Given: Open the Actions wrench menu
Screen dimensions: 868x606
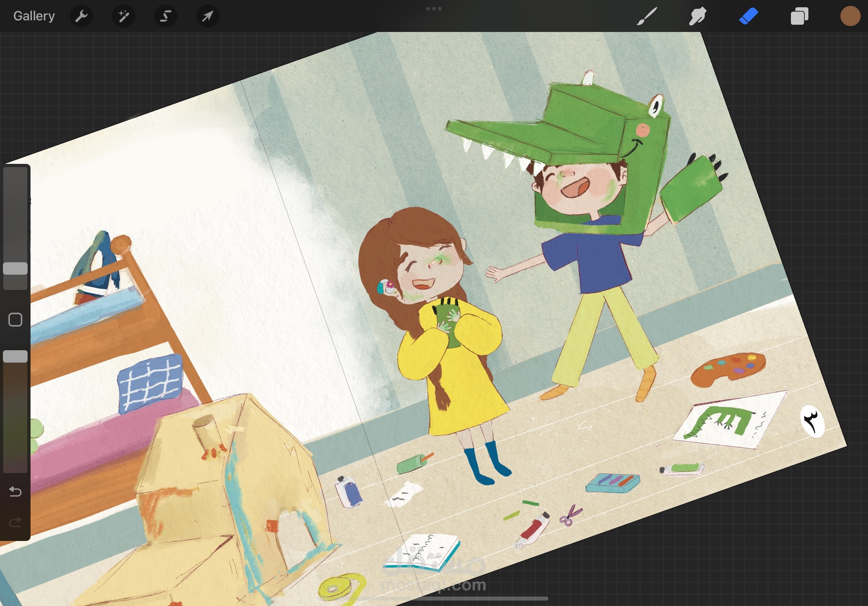Looking at the screenshot, I should coord(81,16).
